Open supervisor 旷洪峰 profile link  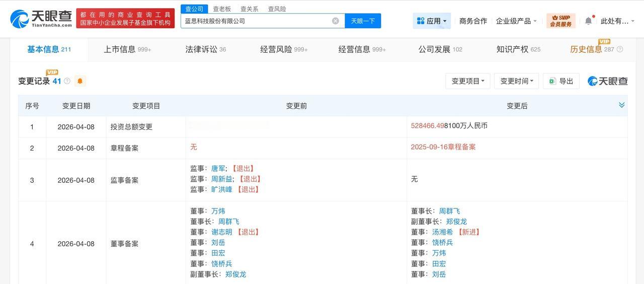pos(222,189)
